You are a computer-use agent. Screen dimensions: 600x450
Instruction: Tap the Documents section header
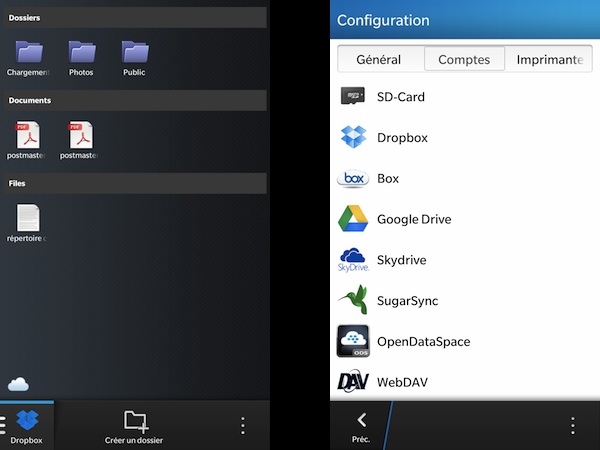point(135,100)
